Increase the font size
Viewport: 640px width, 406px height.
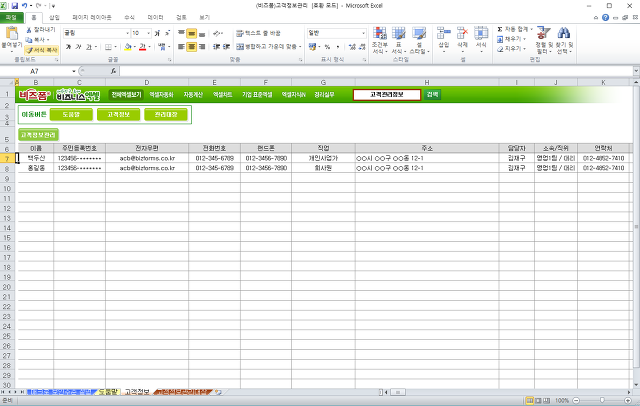(x=157, y=33)
